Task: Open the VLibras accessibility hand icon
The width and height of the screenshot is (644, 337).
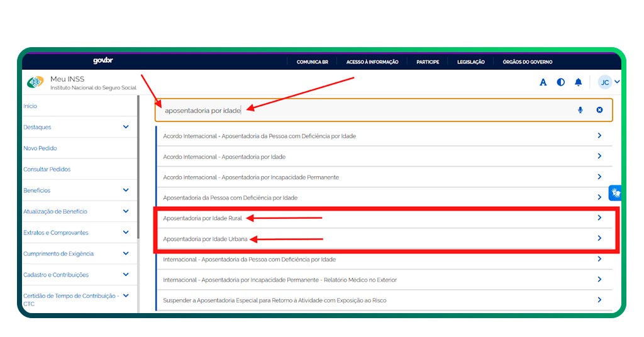Action: click(615, 192)
